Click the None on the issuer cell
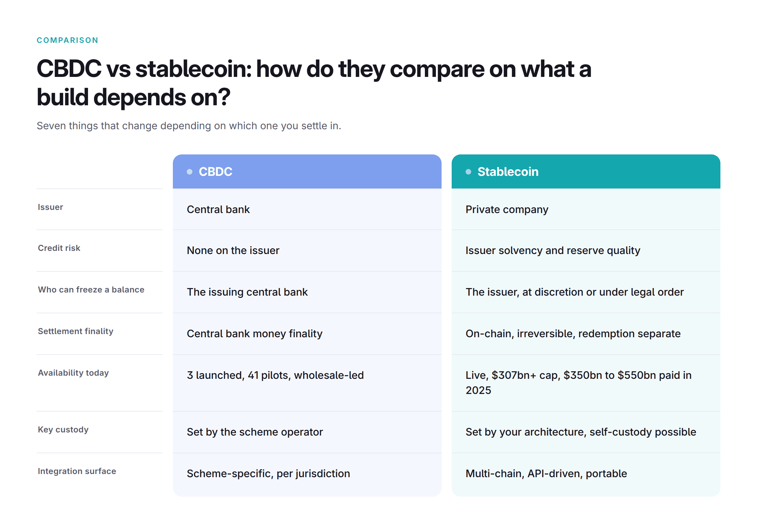The height and width of the screenshot is (532, 757). click(x=307, y=250)
